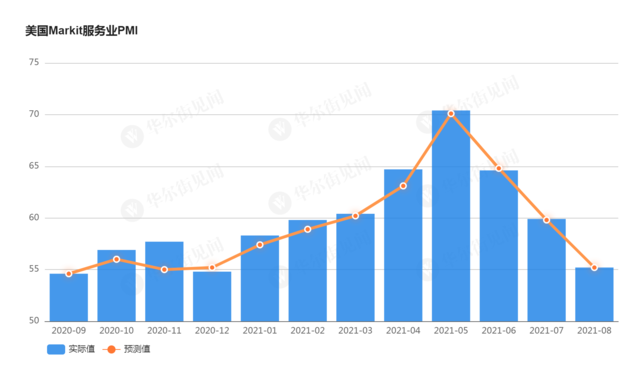Screen dimensions: 640x369
Task: Toggle the 预测值 legend entry
Action: (126, 349)
